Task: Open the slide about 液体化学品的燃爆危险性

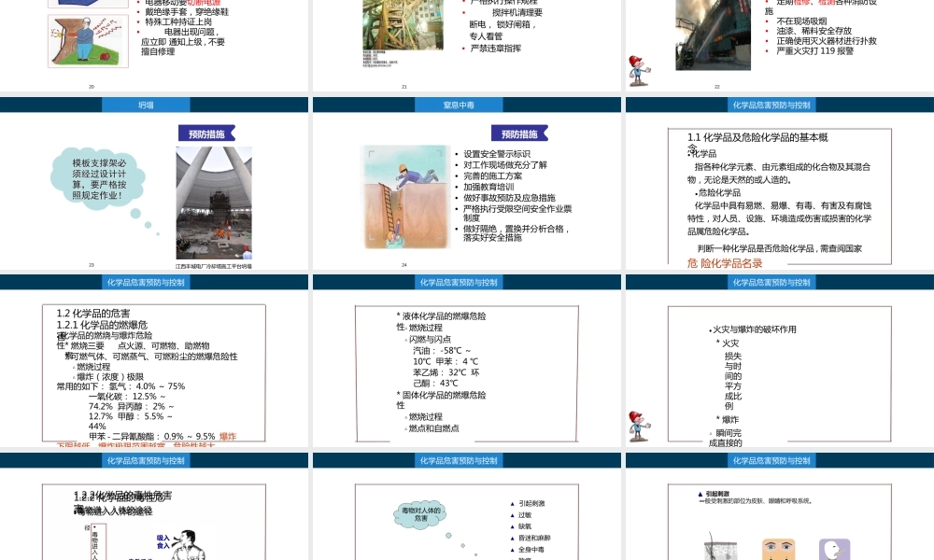Action: click(x=466, y=360)
